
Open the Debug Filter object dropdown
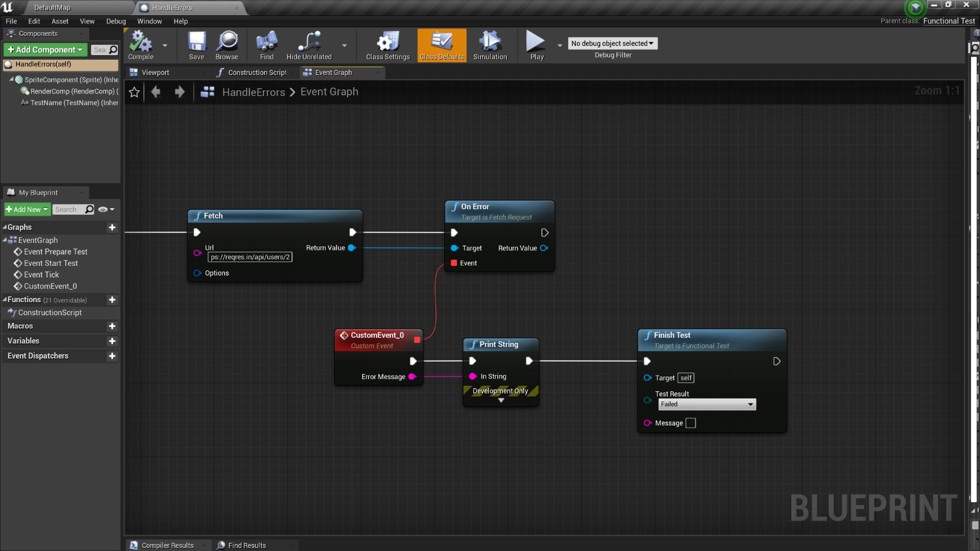pos(612,43)
